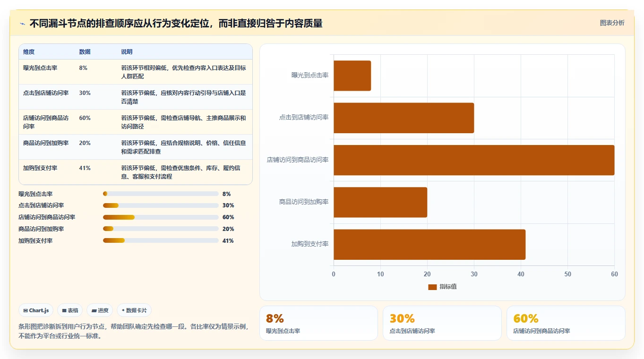Viewport: 644px width, 359px height.
Task: Click the chart title about 漏斗节点
Action: (176, 24)
